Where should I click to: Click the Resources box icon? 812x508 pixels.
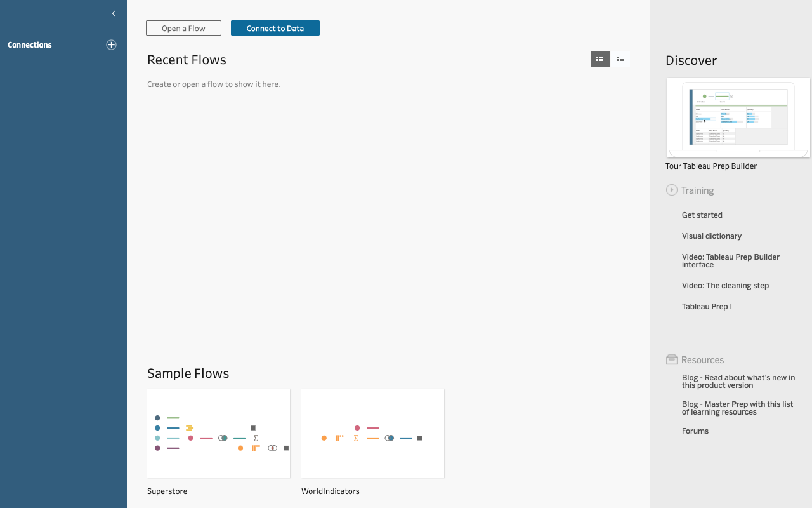tap(672, 359)
